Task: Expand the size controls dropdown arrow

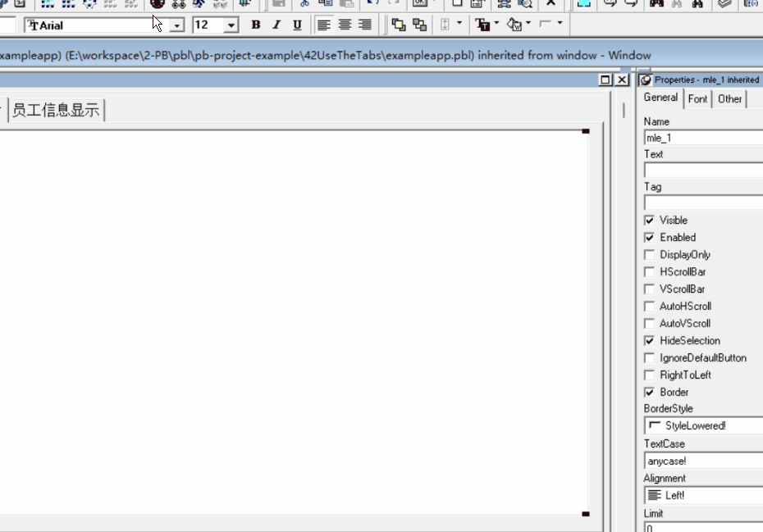Action: click(459, 23)
